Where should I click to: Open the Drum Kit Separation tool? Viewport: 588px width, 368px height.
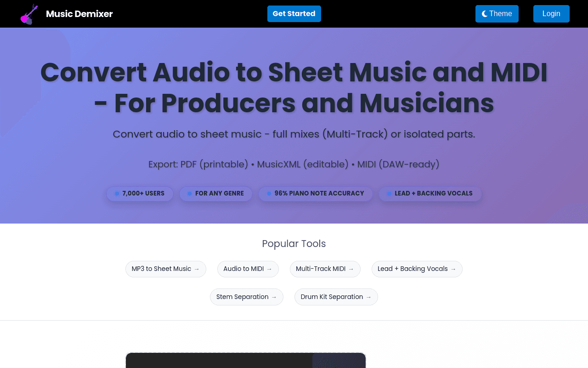336,297
